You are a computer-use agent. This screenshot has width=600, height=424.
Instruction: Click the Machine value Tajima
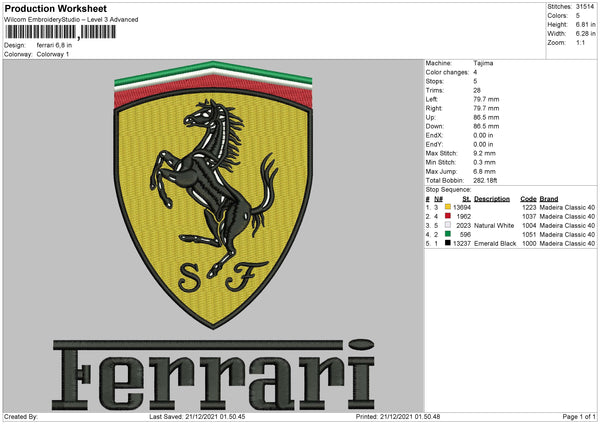(483, 63)
